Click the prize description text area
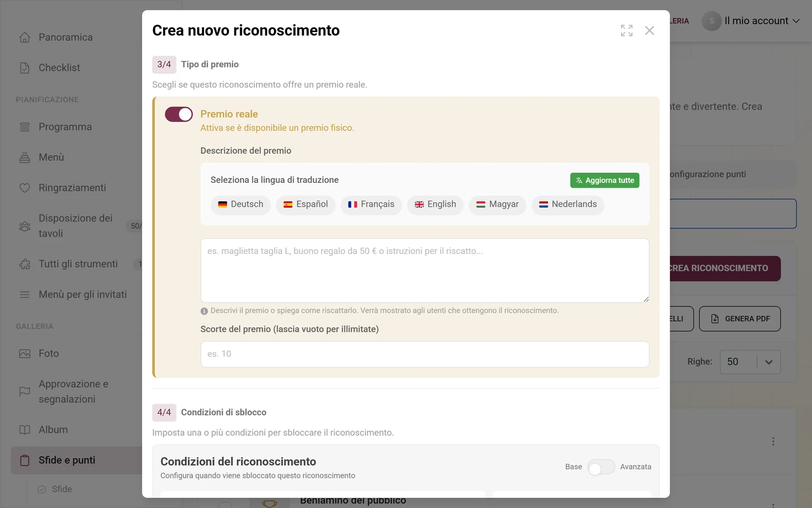This screenshot has height=508, width=812. [x=425, y=270]
